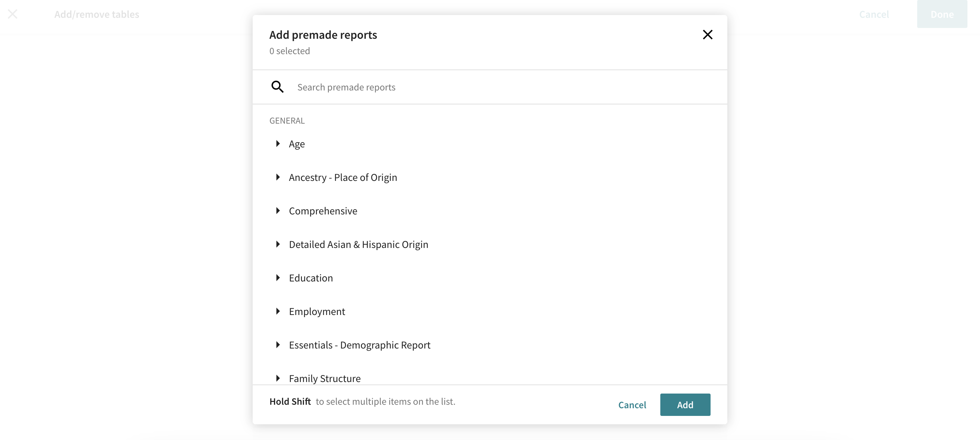Expand the Comprehensive report group

278,211
